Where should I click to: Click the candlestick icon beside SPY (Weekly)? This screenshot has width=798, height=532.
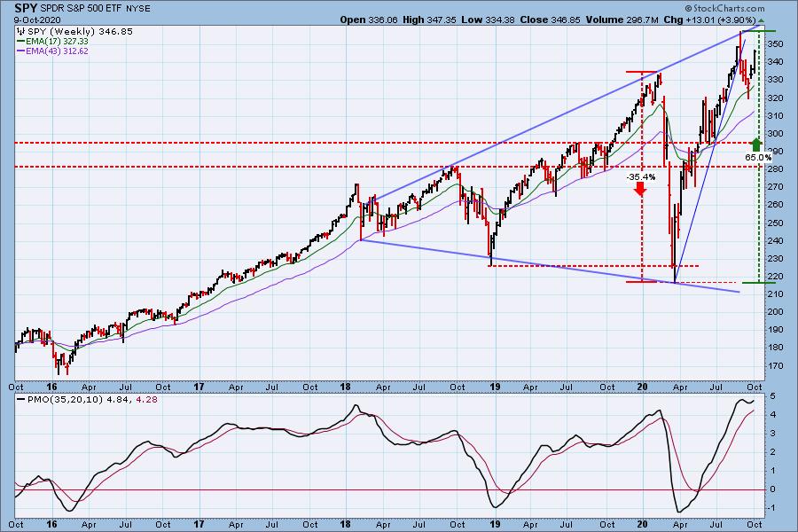[x=21, y=32]
